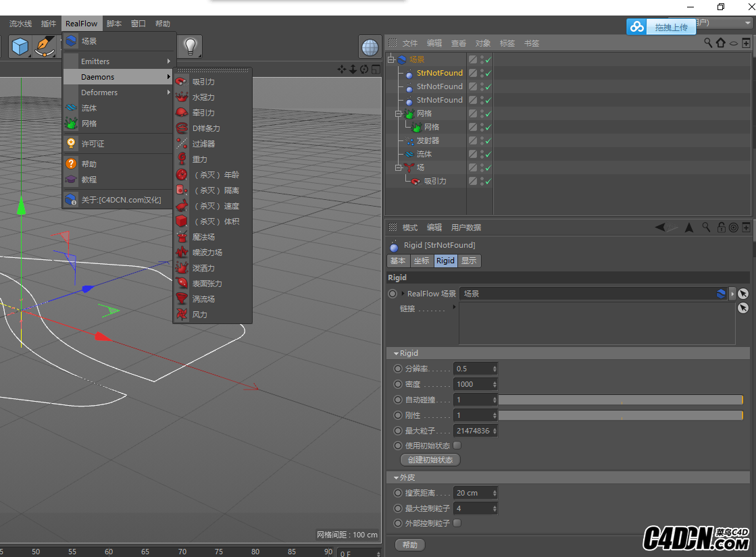Screen dimensions: 756x557
Task: Toggle the keyframe circle beside 刚性
Action: coord(398,415)
